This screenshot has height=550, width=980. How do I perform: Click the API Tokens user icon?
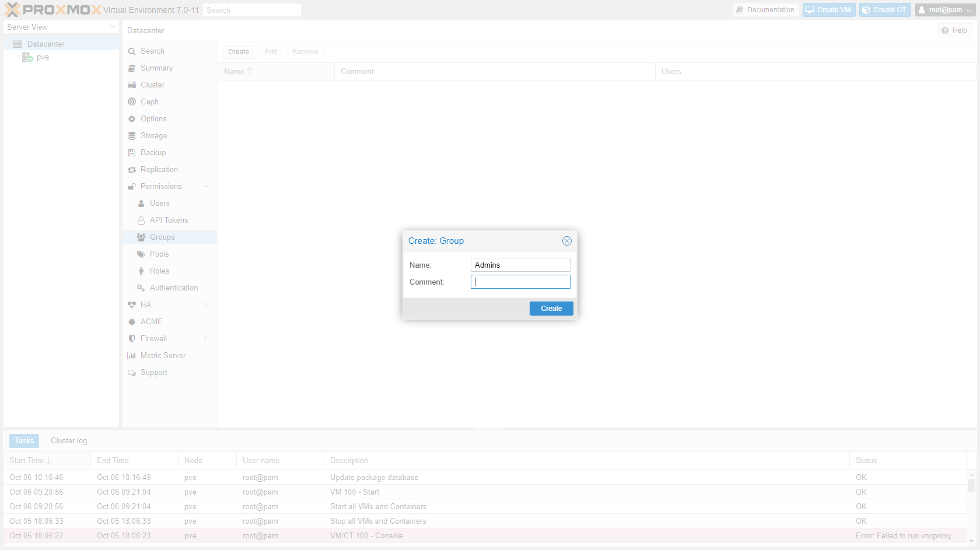(x=141, y=220)
